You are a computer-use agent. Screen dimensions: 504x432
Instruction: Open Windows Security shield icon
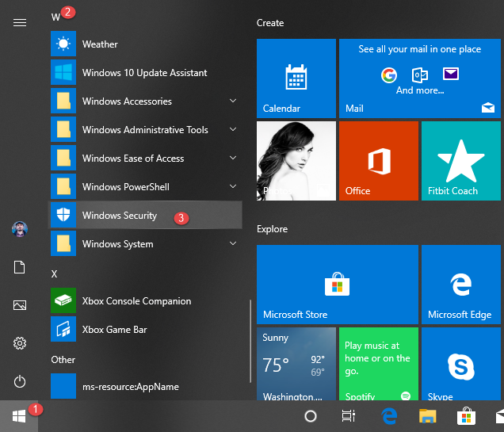(63, 215)
